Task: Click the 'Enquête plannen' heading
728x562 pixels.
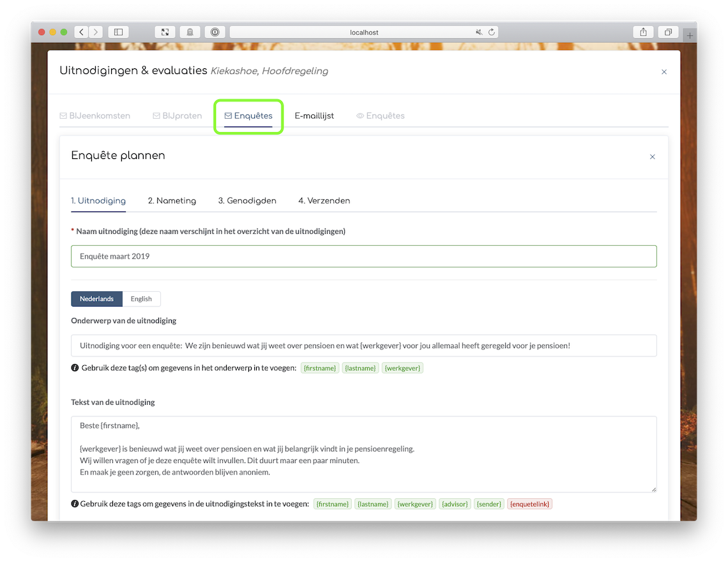Action: coord(118,156)
